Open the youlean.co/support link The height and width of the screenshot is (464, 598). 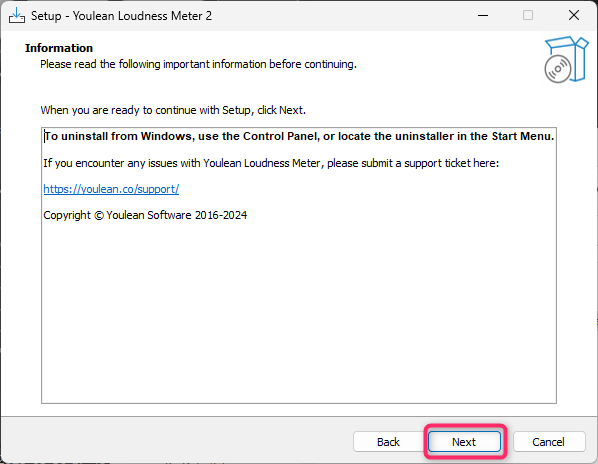point(111,189)
